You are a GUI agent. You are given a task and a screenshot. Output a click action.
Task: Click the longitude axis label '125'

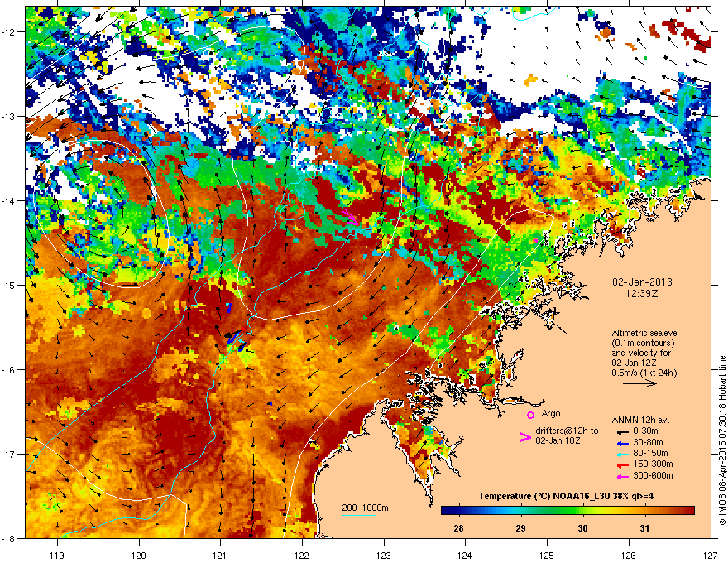(x=547, y=555)
